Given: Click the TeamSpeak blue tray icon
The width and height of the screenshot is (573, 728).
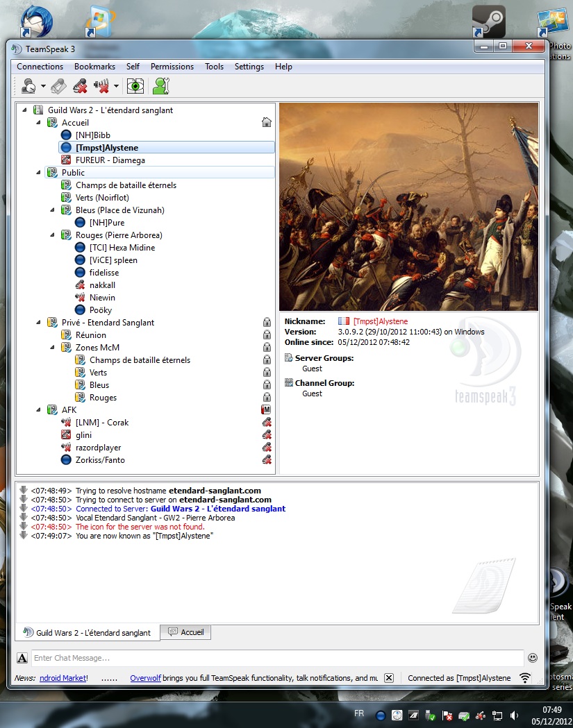Looking at the screenshot, I should pyautogui.click(x=381, y=716).
